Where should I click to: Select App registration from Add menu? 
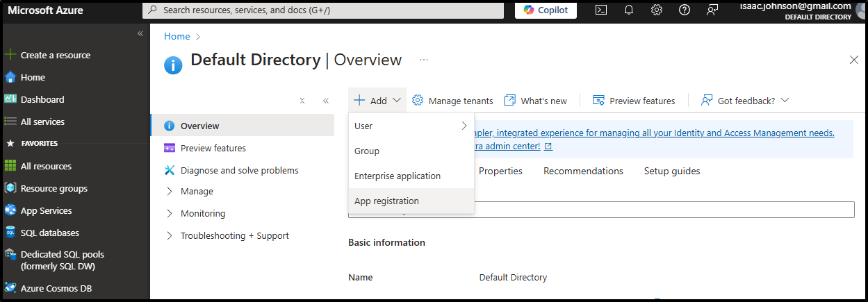[x=411, y=201]
